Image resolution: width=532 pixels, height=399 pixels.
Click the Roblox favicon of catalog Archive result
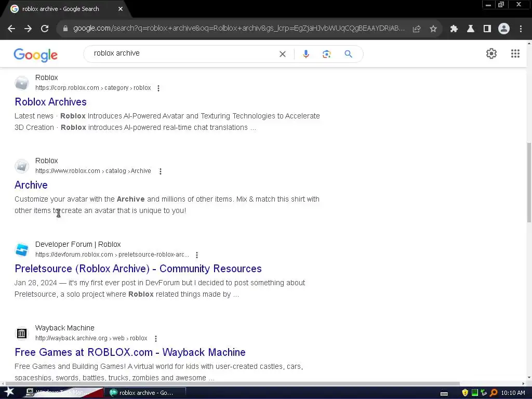pos(22,166)
